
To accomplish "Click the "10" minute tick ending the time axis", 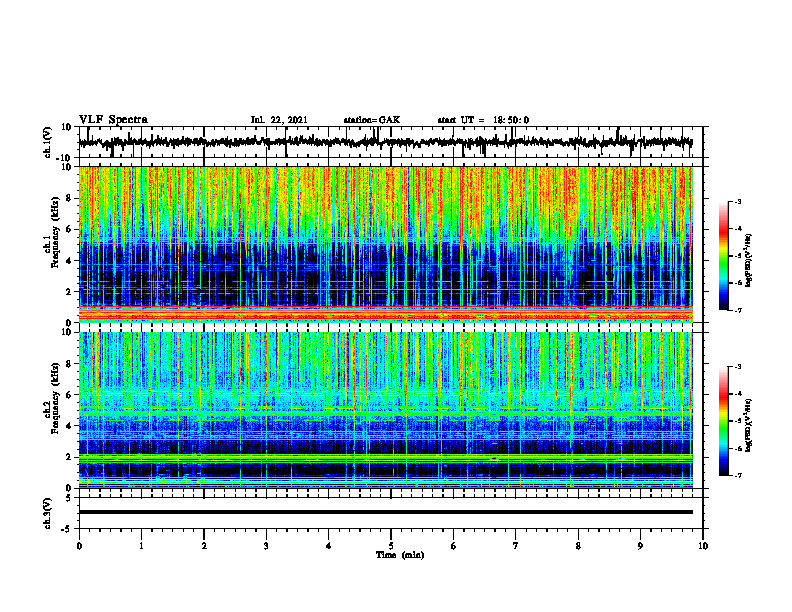I will pos(703,546).
